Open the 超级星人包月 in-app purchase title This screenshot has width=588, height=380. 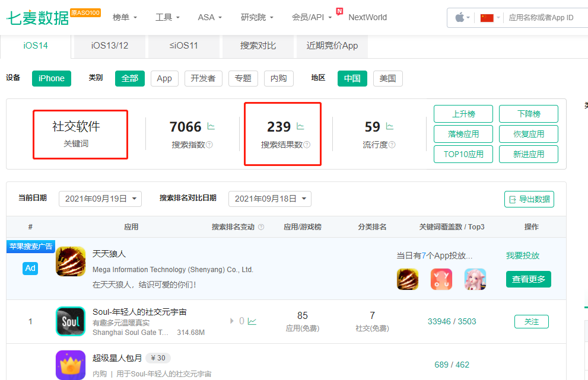pos(117,358)
